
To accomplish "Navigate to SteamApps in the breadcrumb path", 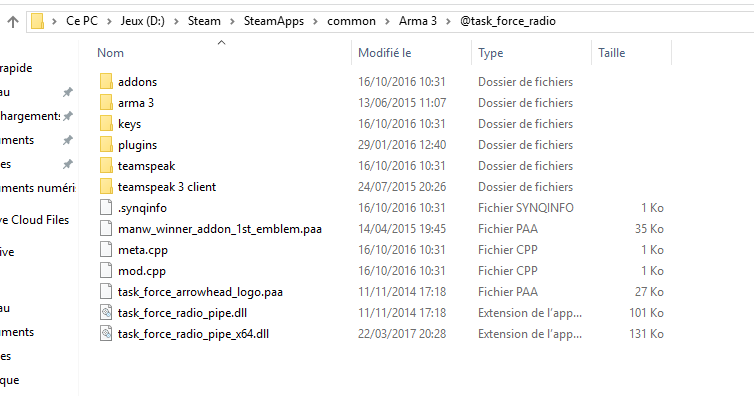I will click(x=274, y=21).
